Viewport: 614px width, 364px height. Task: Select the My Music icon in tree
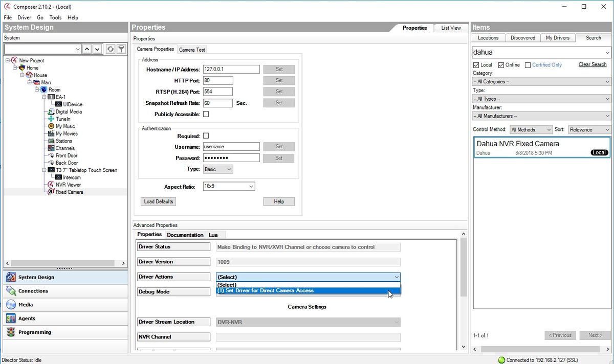[x=51, y=126]
